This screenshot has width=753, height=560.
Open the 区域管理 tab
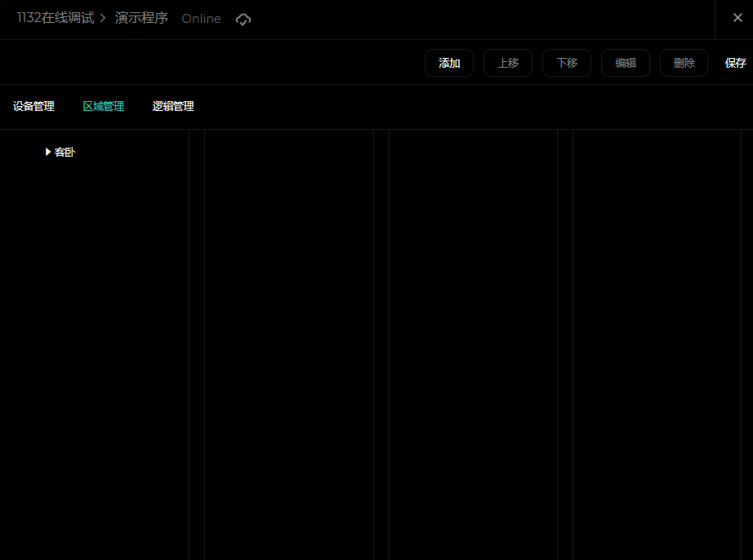104,106
